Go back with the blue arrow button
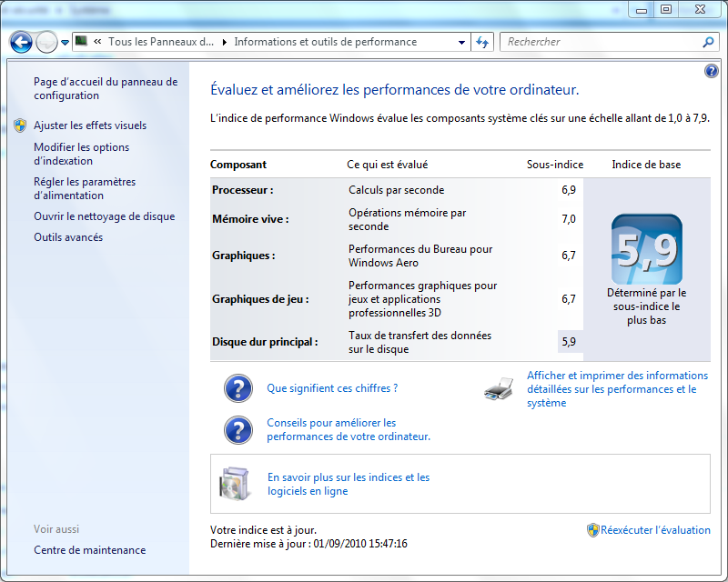Screen dimensions: 728x582 (21, 43)
